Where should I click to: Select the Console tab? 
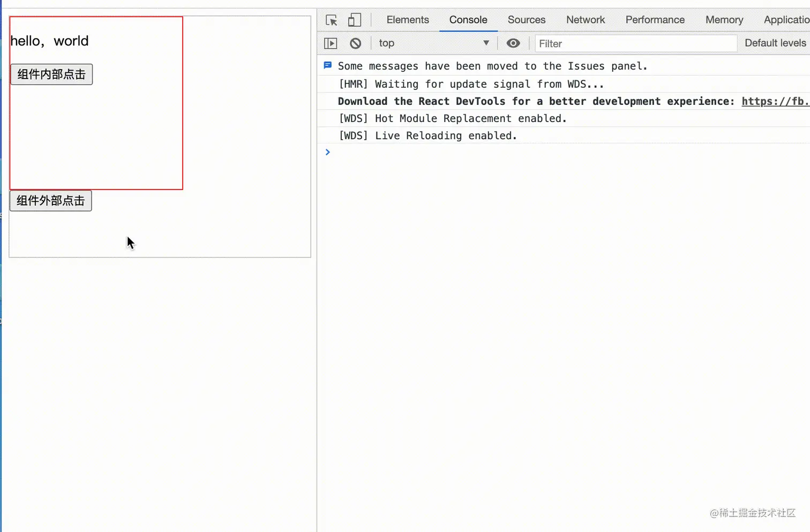pyautogui.click(x=468, y=20)
